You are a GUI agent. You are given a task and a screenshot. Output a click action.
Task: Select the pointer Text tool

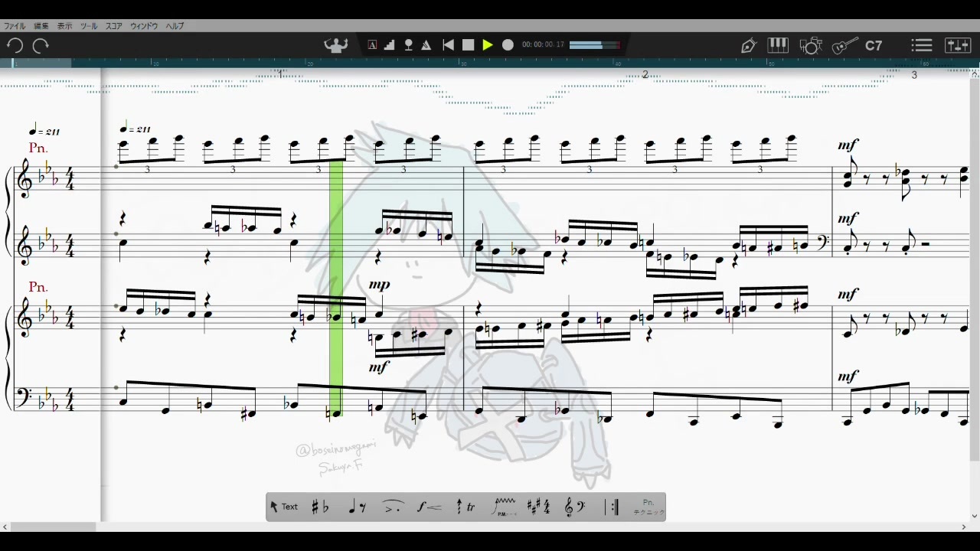tap(284, 507)
